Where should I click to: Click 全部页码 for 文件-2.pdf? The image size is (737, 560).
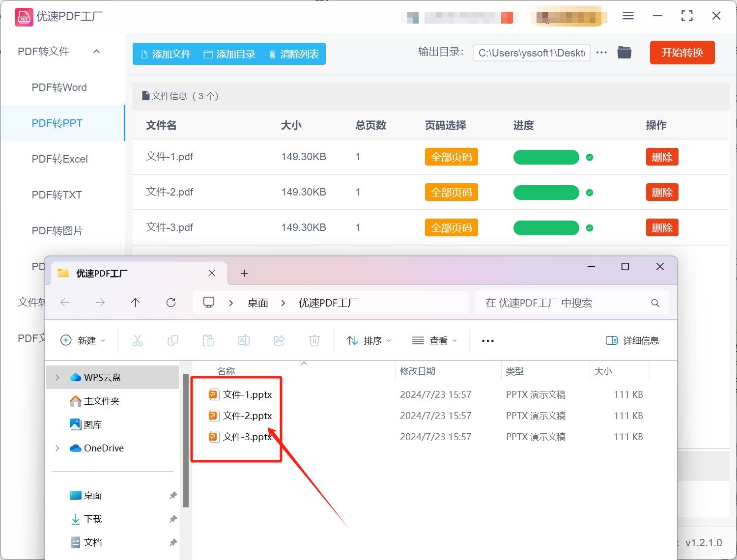coord(451,193)
